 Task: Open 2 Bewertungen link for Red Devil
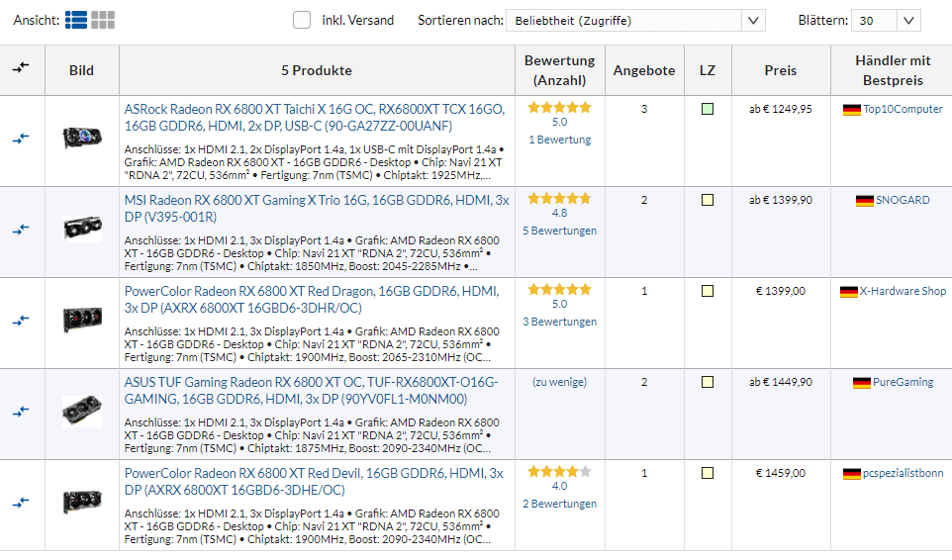(x=560, y=504)
